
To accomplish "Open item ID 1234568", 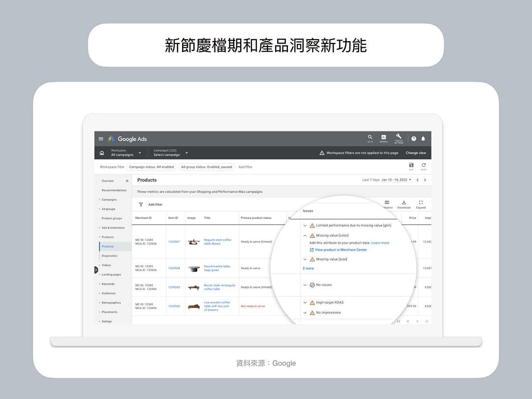I will coord(174,268).
